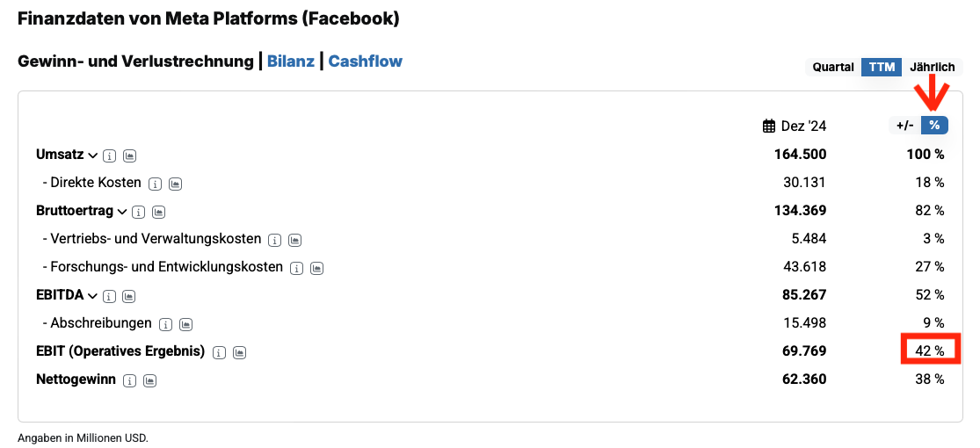Viewport: 980px width, 448px height.
Task: Select the TTM period button
Action: 882,67
